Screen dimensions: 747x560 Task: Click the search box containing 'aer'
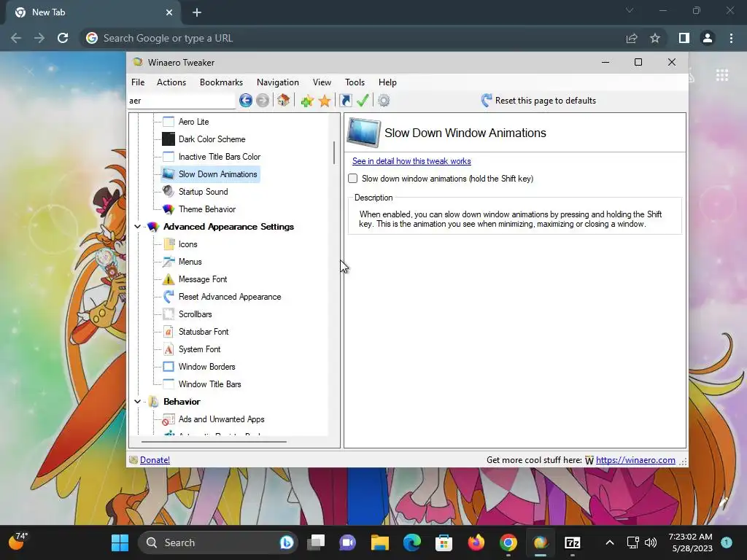[182, 101]
